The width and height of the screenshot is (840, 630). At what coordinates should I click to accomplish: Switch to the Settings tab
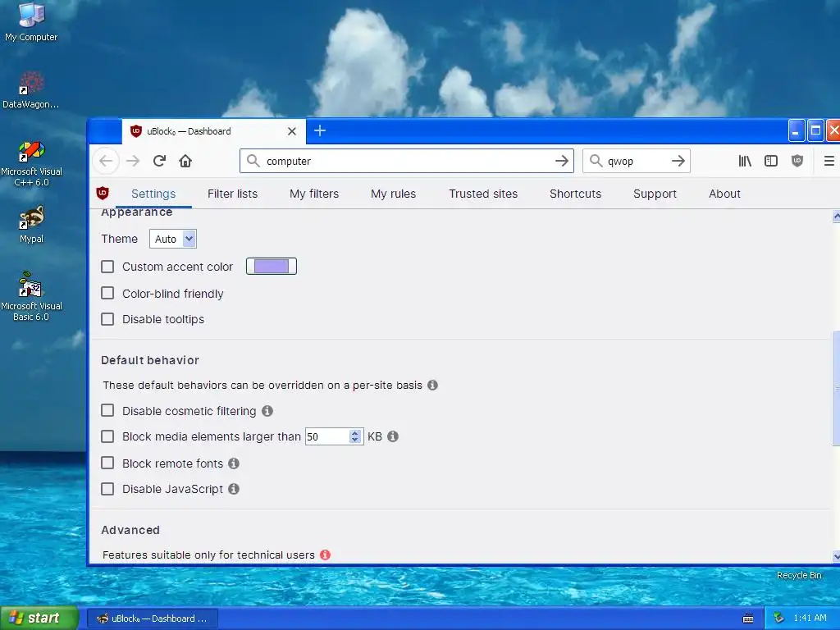click(153, 194)
